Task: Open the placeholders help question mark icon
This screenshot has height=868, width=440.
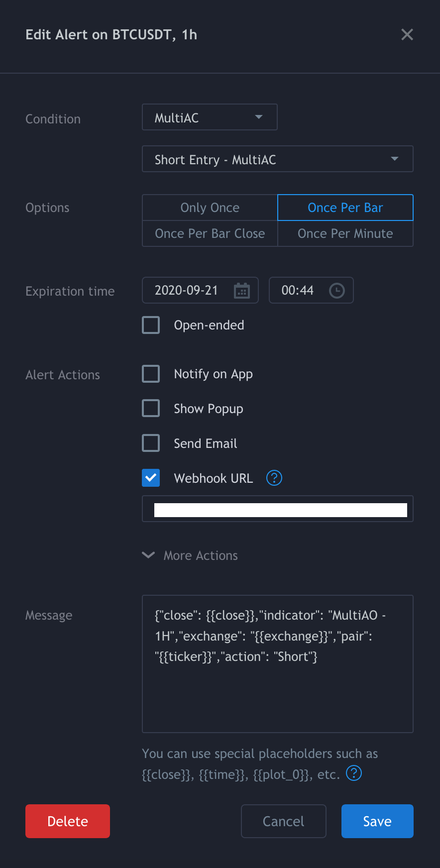Action: [354, 773]
